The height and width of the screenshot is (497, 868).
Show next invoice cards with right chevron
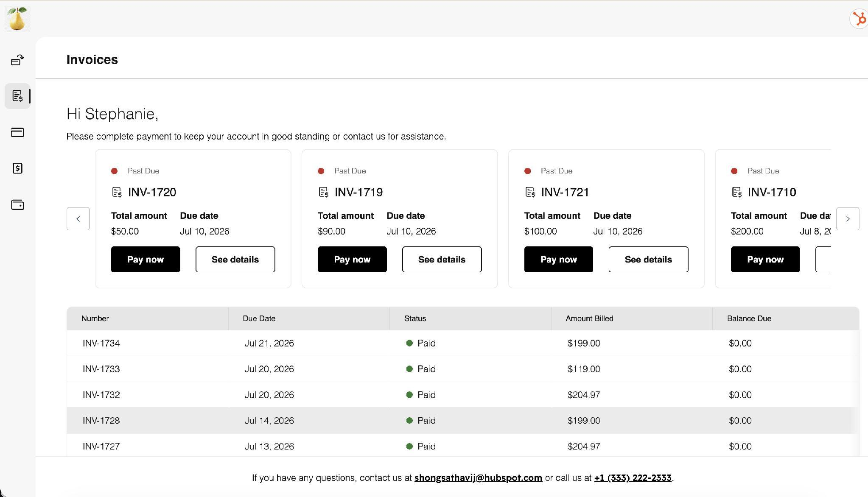848,219
